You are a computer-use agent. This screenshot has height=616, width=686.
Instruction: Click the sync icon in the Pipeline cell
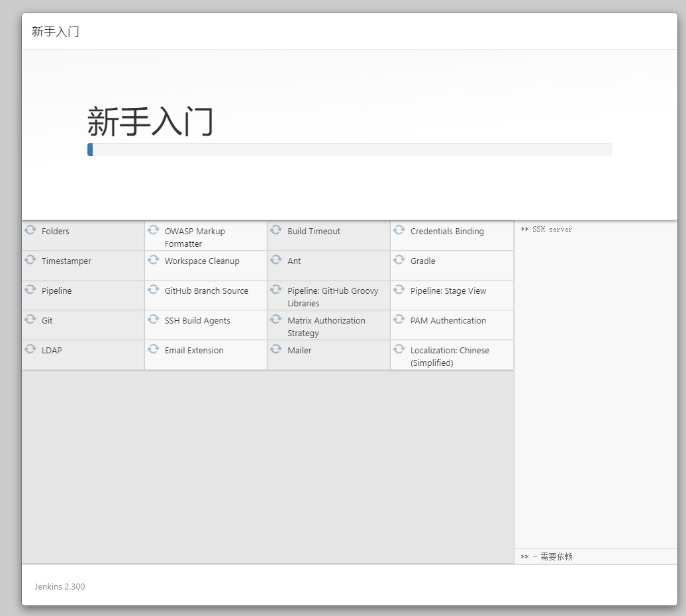pyautogui.click(x=30, y=289)
